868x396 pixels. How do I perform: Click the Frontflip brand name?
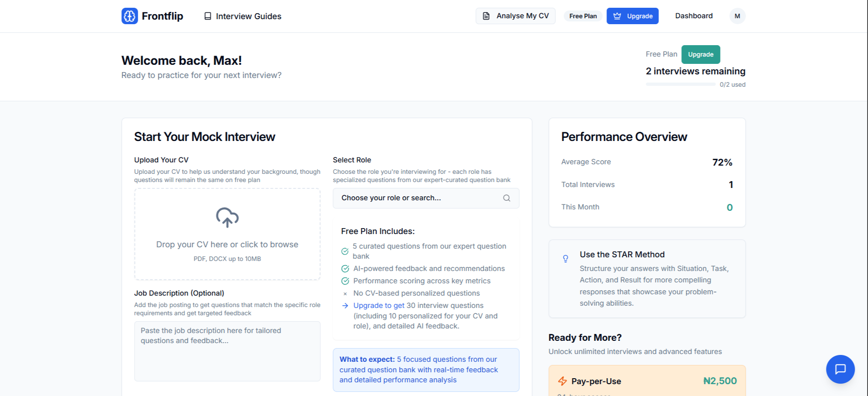click(x=162, y=16)
